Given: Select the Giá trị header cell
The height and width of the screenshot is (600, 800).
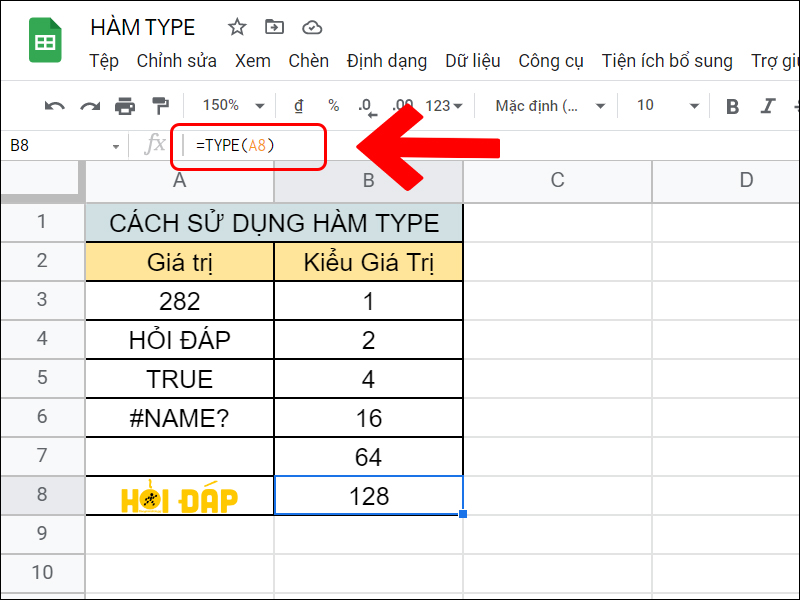Looking at the screenshot, I should pos(180,262).
